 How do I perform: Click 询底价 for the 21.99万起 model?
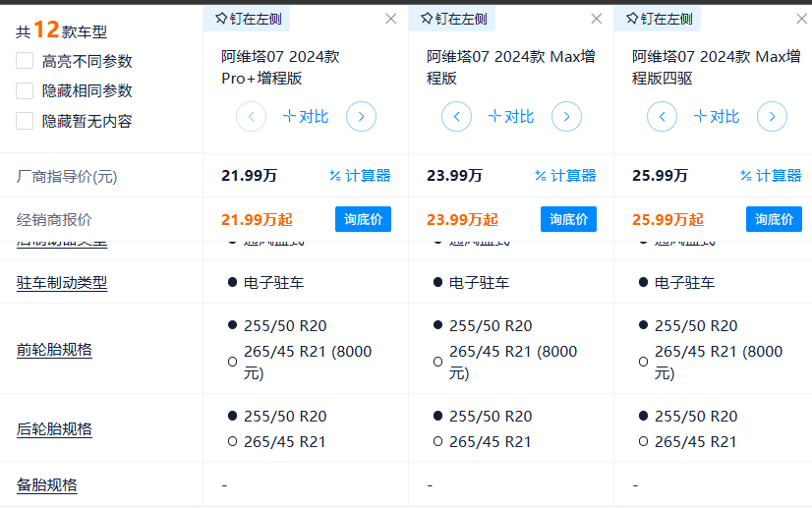[363, 219]
